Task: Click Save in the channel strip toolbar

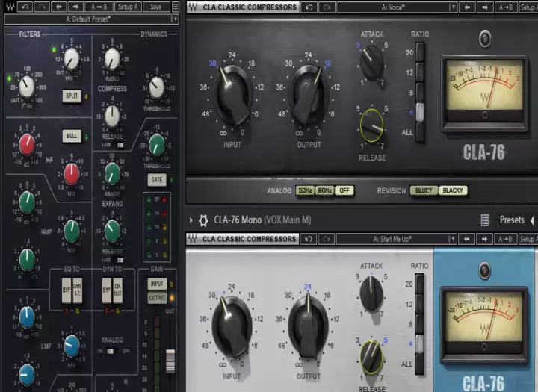Action: pyautogui.click(x=155, y=7)
